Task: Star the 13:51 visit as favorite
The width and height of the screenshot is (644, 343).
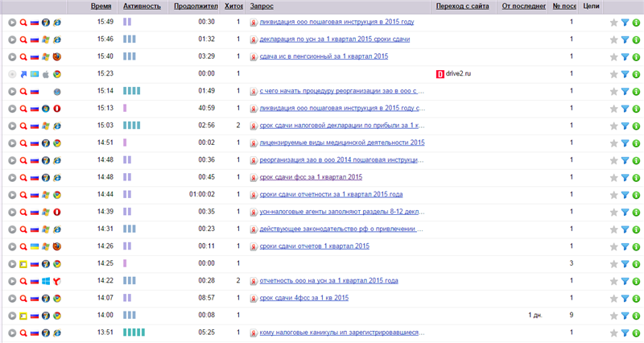Action: pos(613,333)
